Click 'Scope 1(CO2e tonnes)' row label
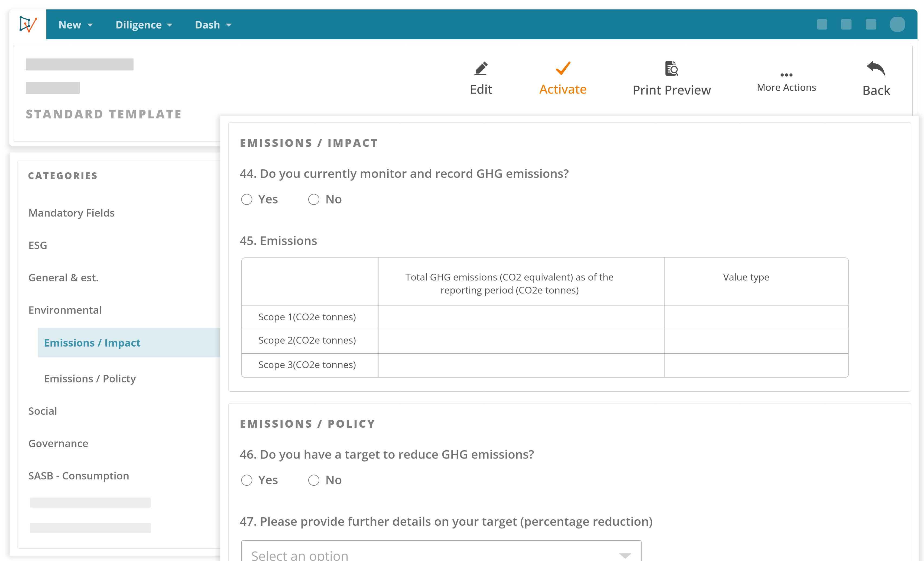 pyautogui.click(x=307, y=317)
